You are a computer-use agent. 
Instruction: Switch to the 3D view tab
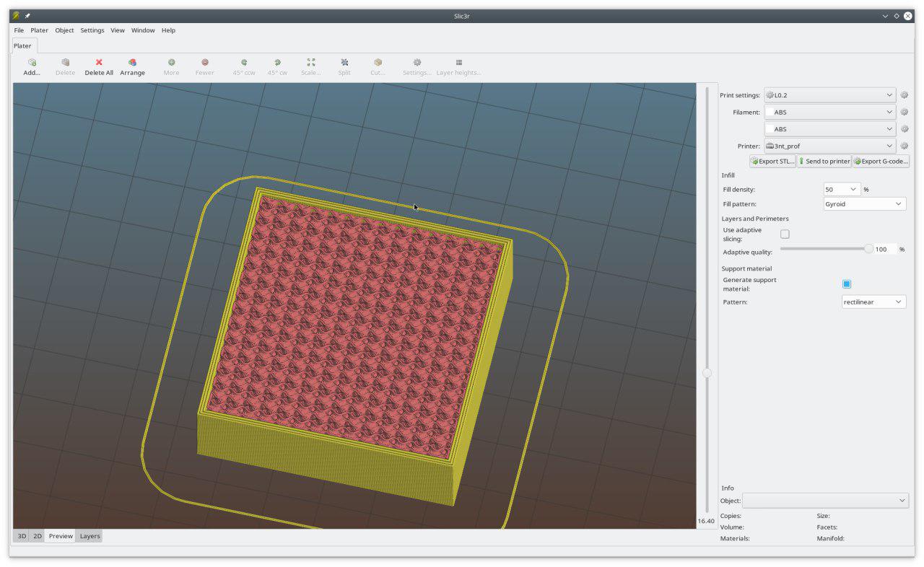tap(22, 536)
